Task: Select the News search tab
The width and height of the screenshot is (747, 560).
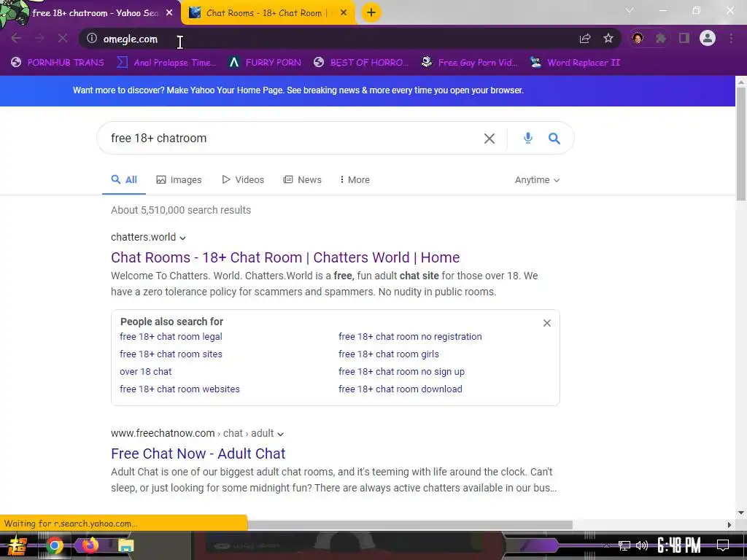Action: coord(303,180)
